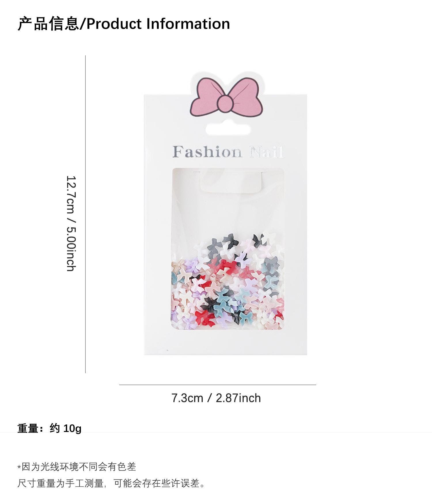Click the 'Fashion Nail' silver text

(228, 152)
